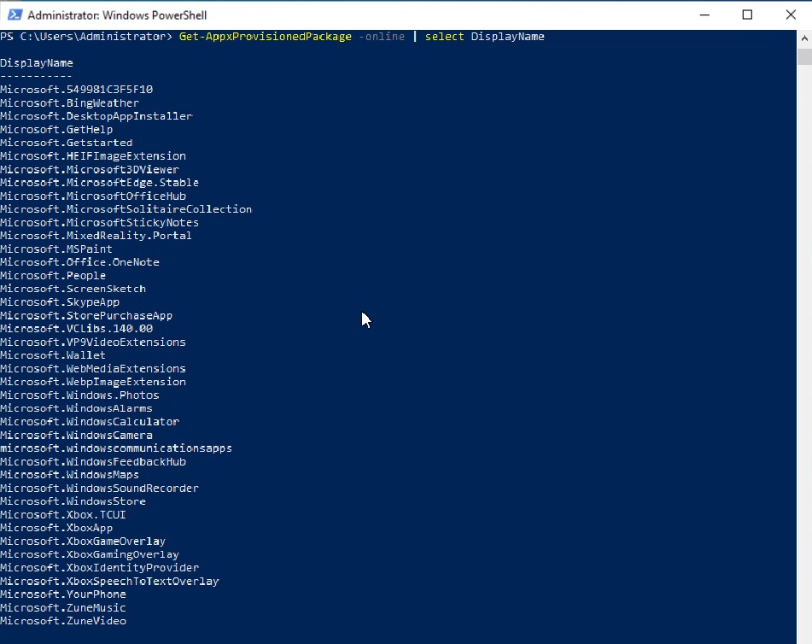Close the PowerShell window
Viewport: 812px width, 644px height.
(790, 15)
